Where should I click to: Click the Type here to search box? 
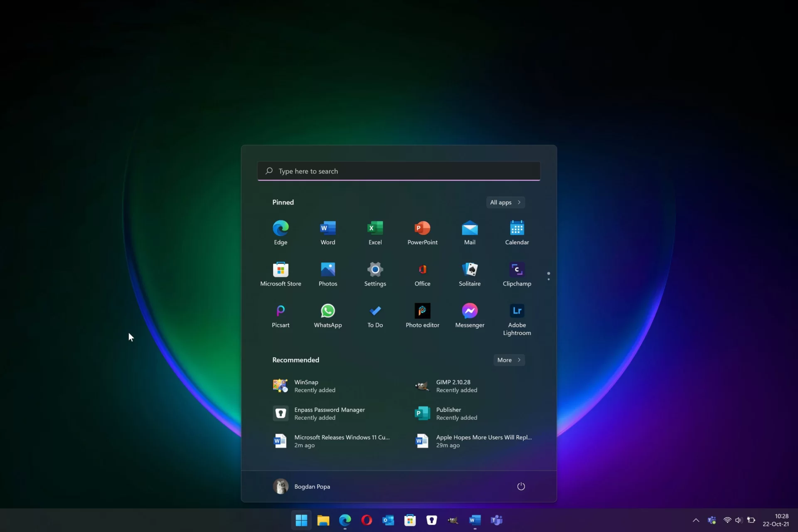(399, 171)
